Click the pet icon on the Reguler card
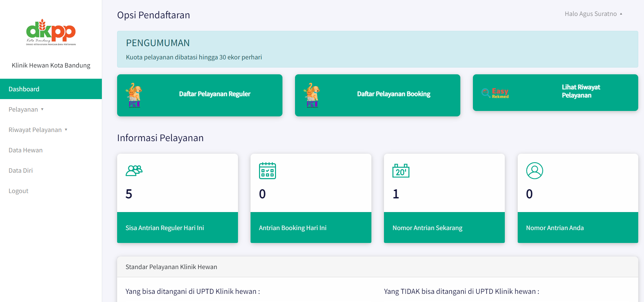This screenshot has height=302, width=644. click(x=134, y=95)
